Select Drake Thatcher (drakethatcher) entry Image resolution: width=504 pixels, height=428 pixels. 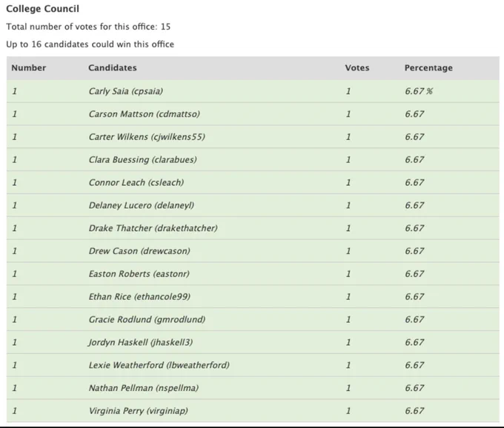253,228
